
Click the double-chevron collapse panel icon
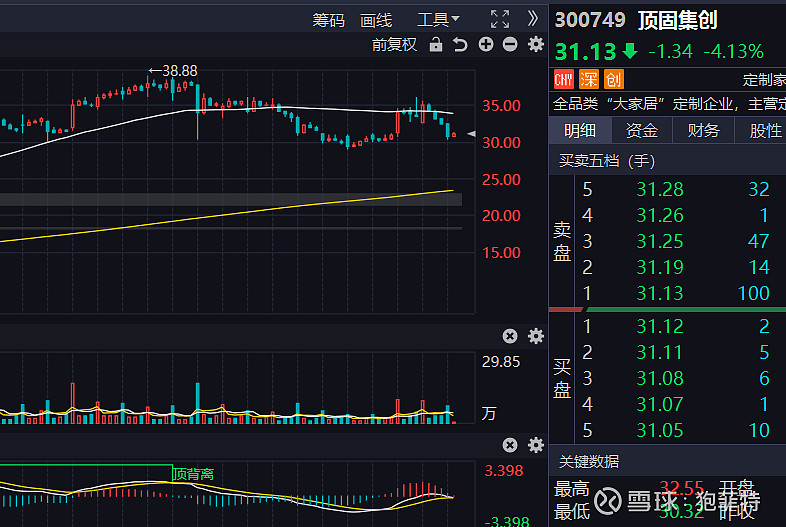[x=533, y=19]
